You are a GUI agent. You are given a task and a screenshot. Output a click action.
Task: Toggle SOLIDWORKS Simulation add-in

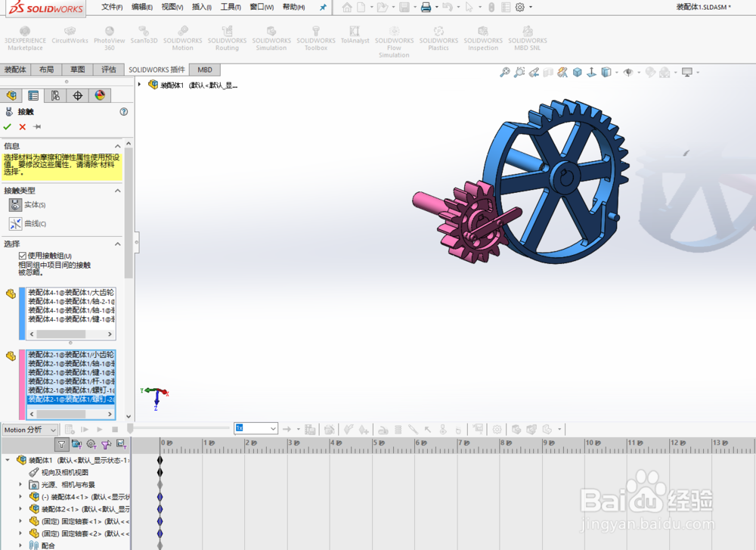coord(271,38)
